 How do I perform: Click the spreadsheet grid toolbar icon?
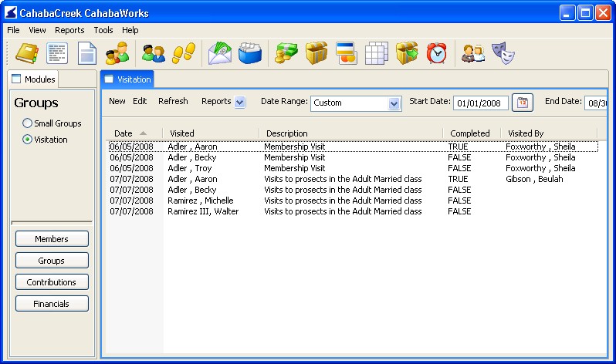tap(376, 52)
